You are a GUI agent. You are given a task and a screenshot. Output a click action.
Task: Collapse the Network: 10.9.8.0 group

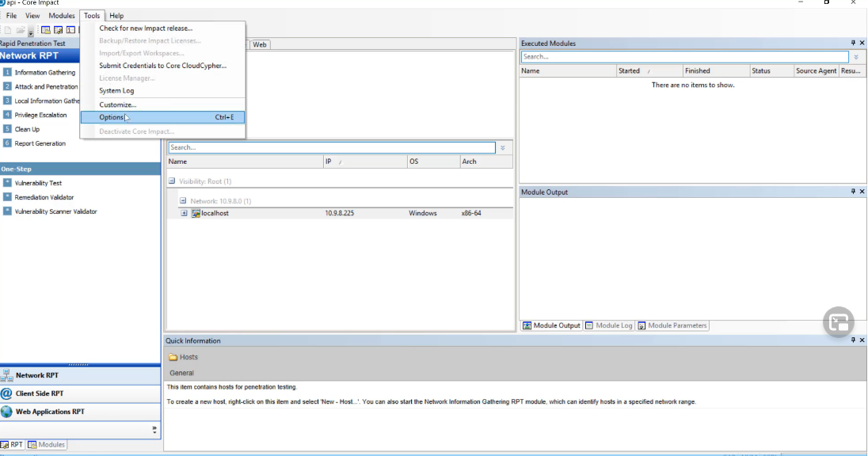tap(183, 201)
